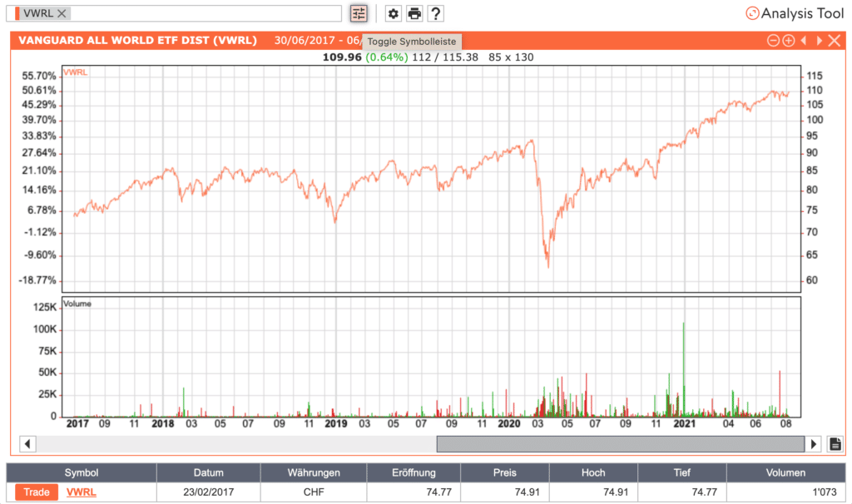Step chart back with left arrow

coord(805,38)
